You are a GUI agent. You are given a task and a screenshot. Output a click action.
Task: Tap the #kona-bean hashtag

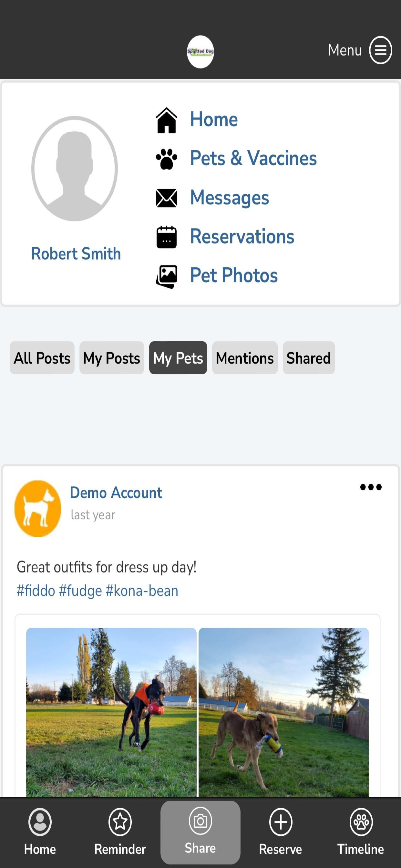coord(142,591)
